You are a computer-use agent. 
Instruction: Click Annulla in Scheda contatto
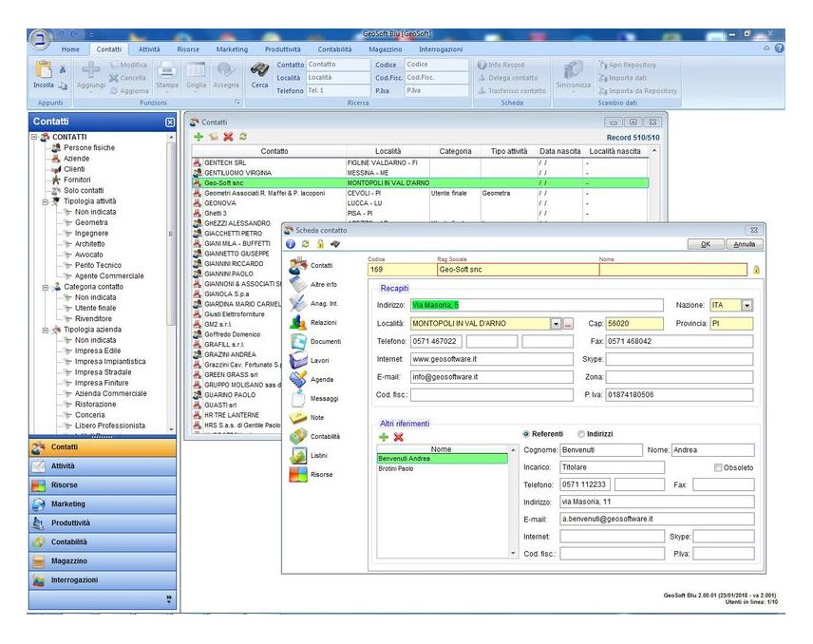coord(744,244)
